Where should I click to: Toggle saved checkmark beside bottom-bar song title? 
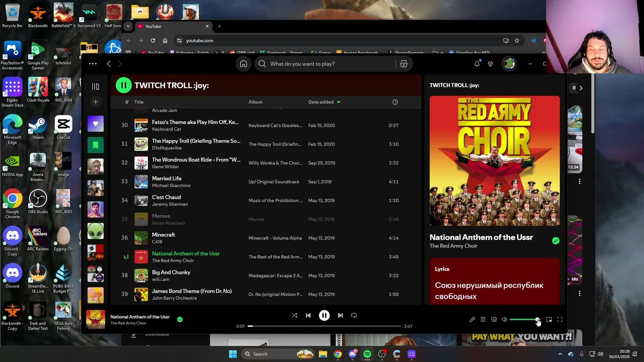[180, 319]
